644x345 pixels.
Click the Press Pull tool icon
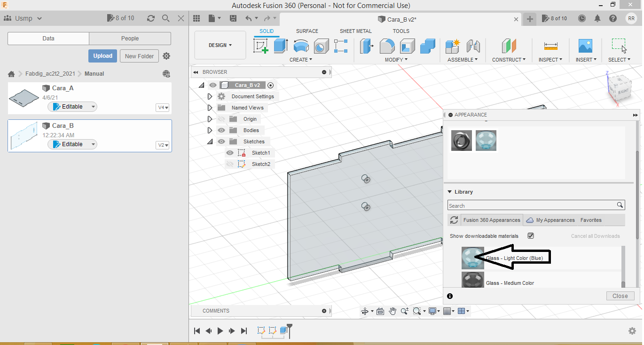(x=366, y=46)
